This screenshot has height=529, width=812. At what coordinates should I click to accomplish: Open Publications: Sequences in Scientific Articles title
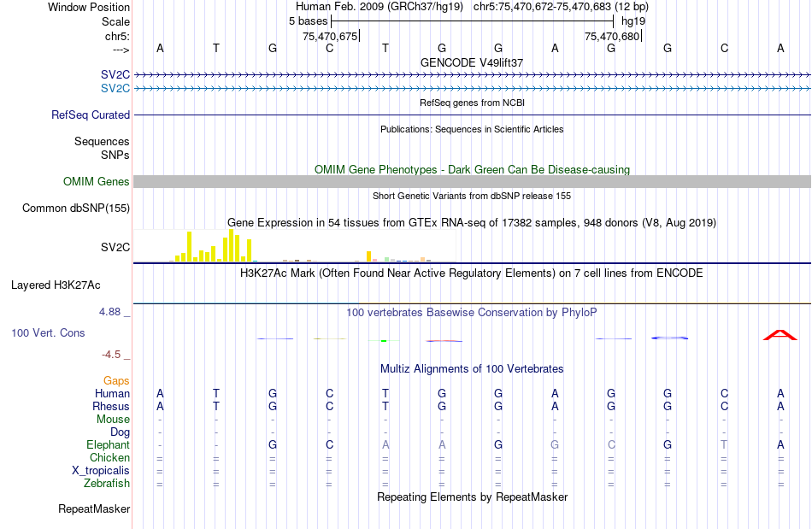coord(472,129)
